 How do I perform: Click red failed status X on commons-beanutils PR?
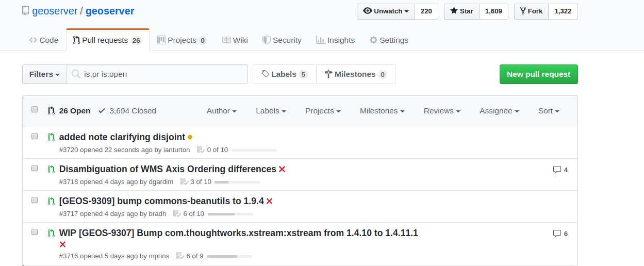click(x=269, y=201)
